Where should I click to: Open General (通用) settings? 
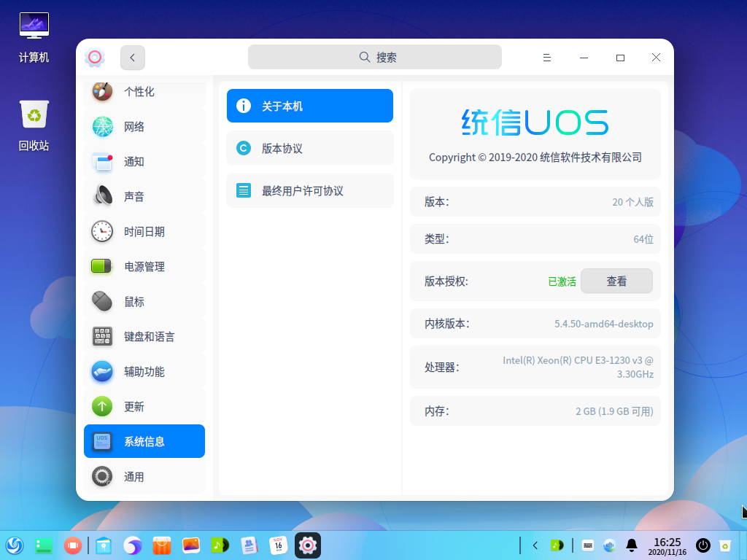coord(144,477)
